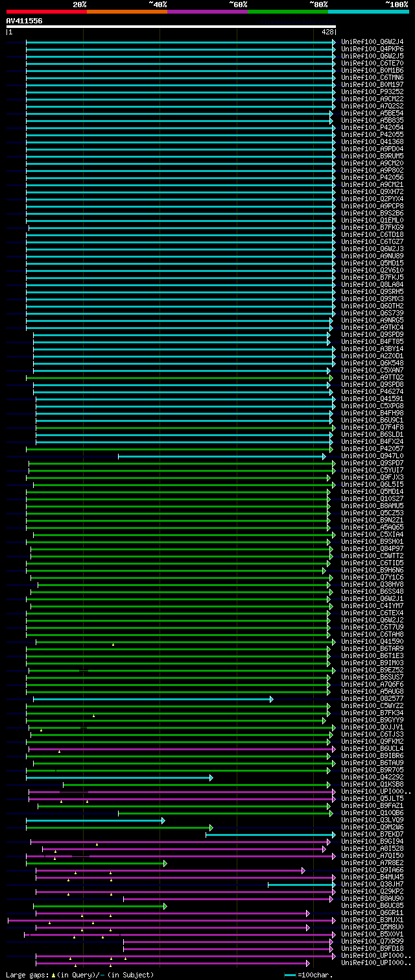Open hit UniRef100_Q6W2J4
Screen dimensions: 415x980
click(372, 42)
